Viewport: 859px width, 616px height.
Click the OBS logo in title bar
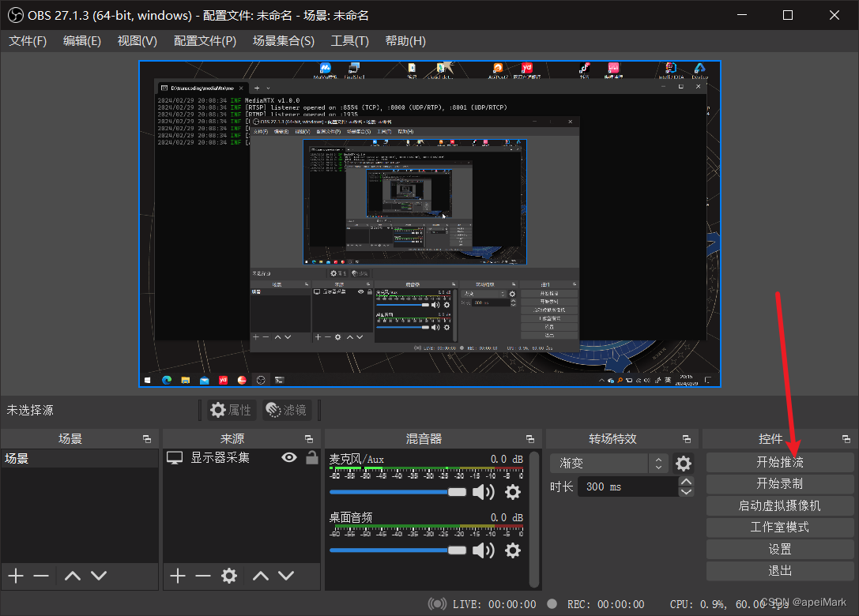[x=15, y=15]
